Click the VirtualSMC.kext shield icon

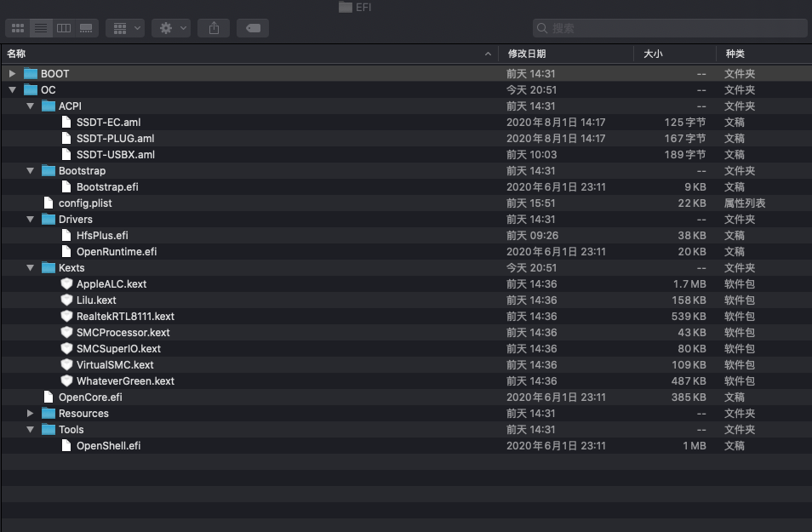pyautogui.click(x=66, y=364)
